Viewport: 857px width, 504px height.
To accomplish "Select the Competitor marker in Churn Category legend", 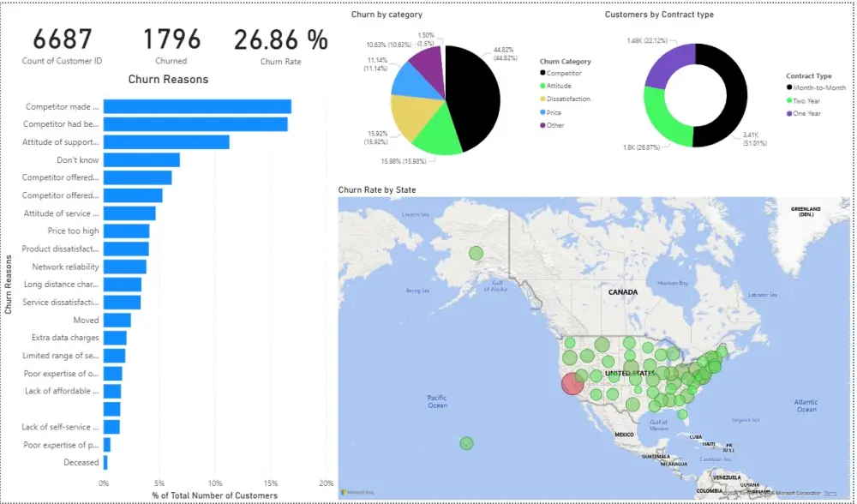I will pyautogui.click(x=542, y=73).
